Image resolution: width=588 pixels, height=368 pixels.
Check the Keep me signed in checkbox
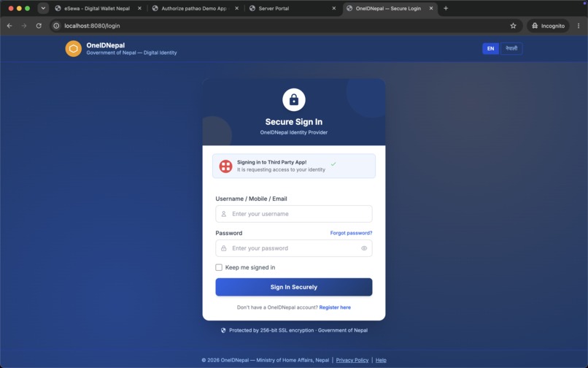tap(219, 267)
